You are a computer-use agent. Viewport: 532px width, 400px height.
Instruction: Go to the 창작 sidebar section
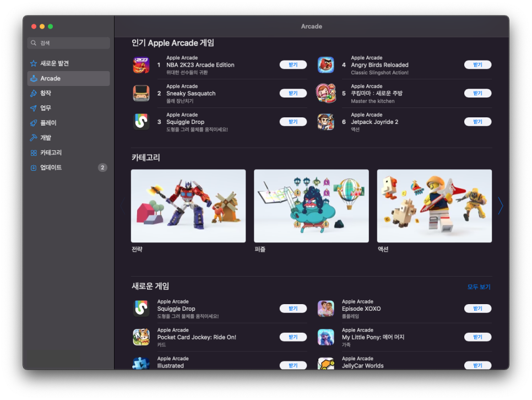point(68,93)
